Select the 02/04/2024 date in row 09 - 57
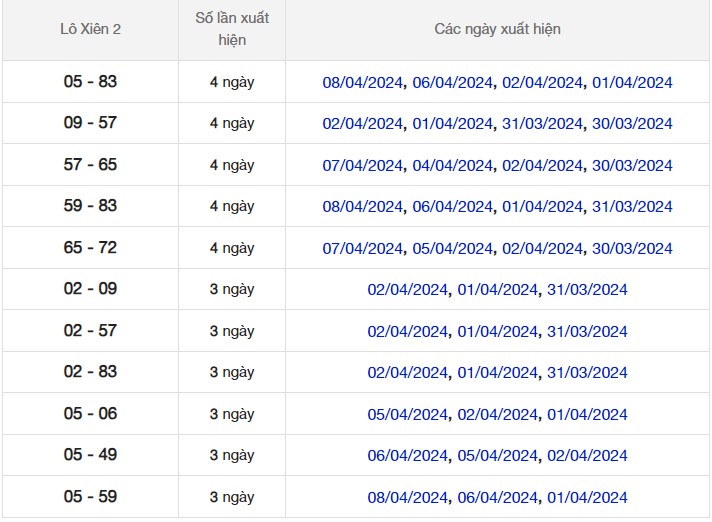Image resolution: width=712 pixels, height=522 pixels. (362, 124)
